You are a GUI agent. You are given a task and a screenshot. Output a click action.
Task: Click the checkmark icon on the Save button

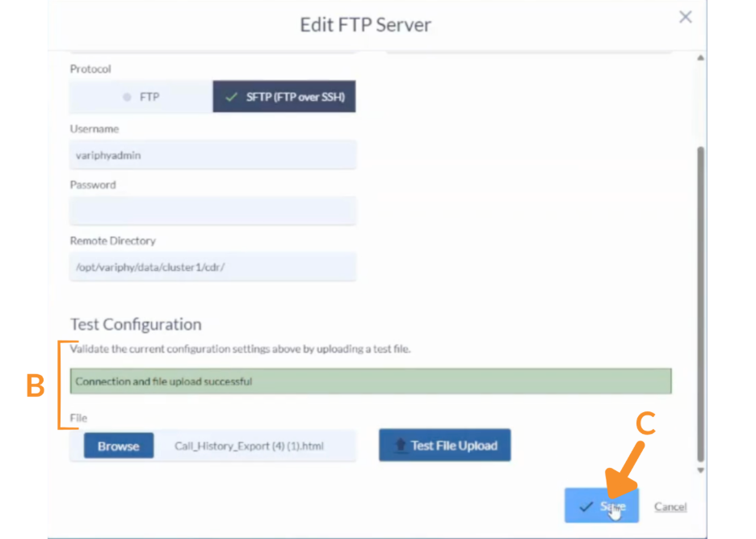coord(586,506)
